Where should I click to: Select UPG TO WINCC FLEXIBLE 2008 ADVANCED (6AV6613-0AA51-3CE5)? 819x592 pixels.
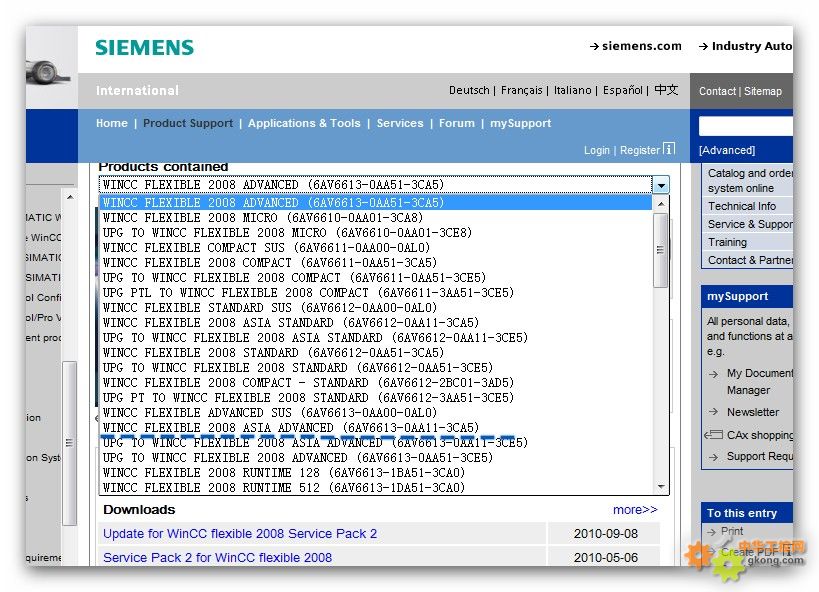[376, 458]
